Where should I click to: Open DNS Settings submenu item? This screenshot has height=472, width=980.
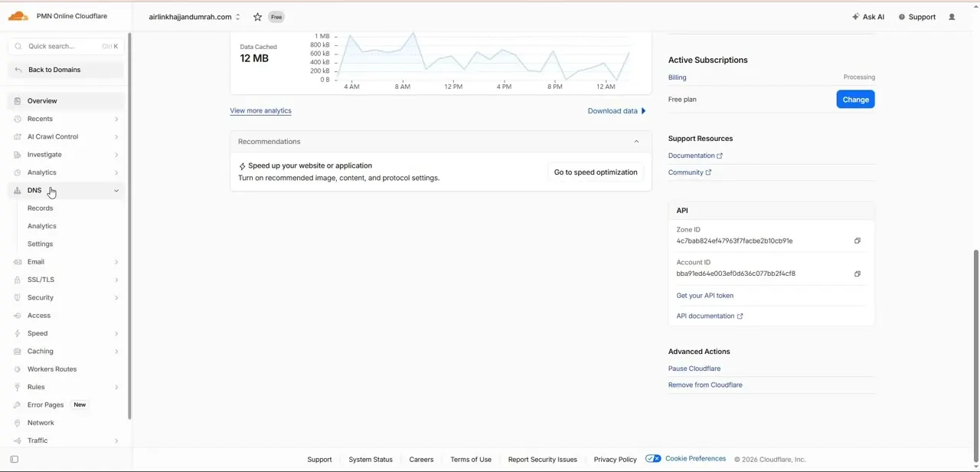[x=41, y=244]
